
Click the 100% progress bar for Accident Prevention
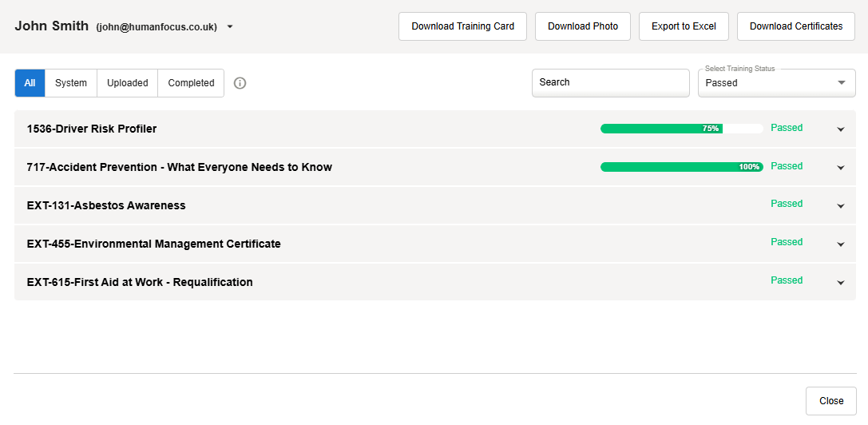click(681, 167)
